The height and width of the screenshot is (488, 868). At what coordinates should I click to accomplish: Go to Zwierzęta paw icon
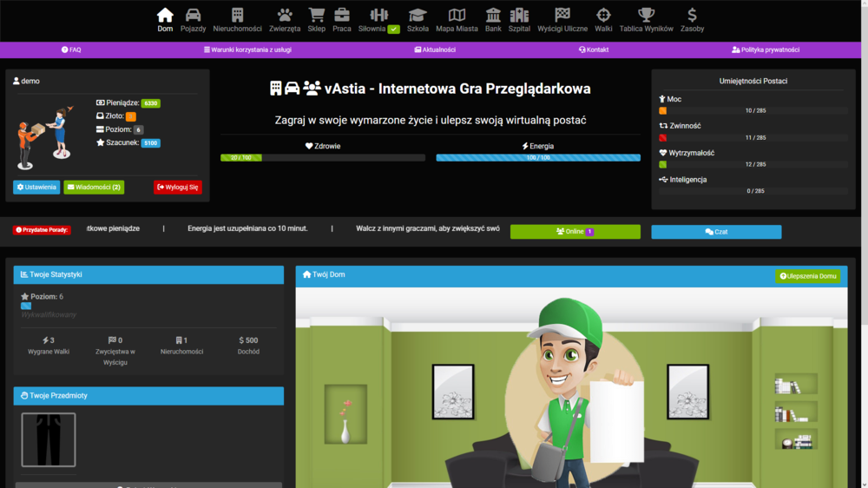coord(285,15)
